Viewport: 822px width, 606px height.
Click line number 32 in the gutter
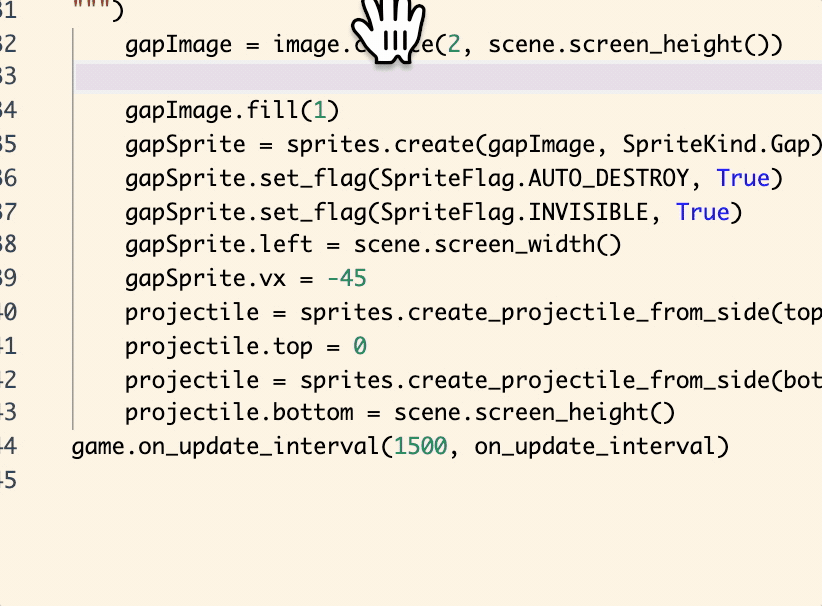click(x=10, y=44)
